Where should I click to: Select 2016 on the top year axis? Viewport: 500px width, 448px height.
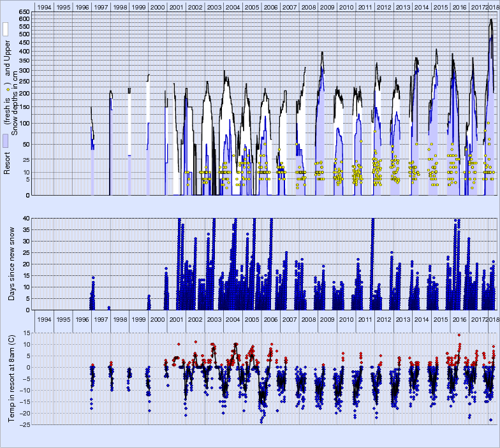[x=459, y=6]
